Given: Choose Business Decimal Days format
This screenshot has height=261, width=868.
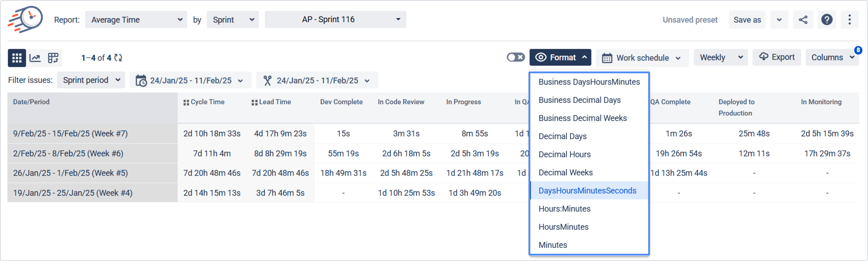Looking at the screenshot, I should (579, 100).
